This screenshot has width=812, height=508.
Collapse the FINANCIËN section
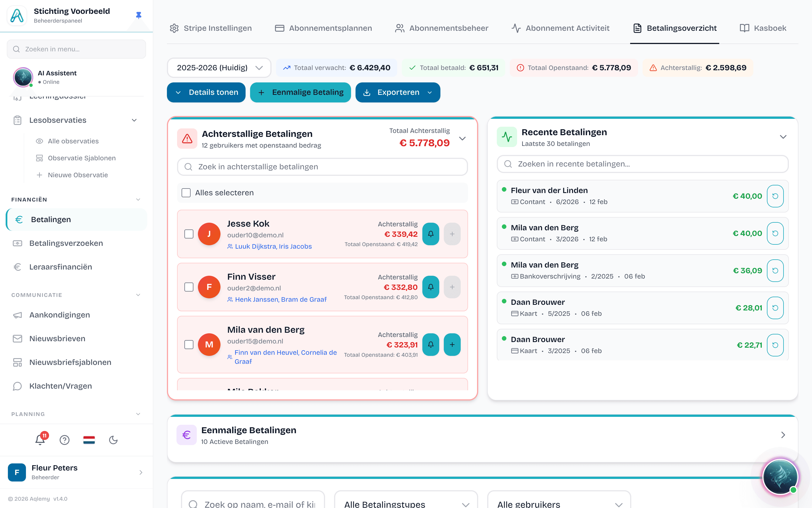(x=138, y=200)
